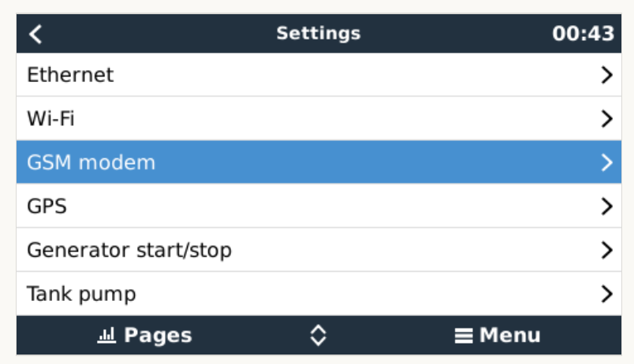This screenshot has height=364, width=634.
Task: Open the Ethernet settings entry
Action: pyautogui.click(x=319, y=75)
